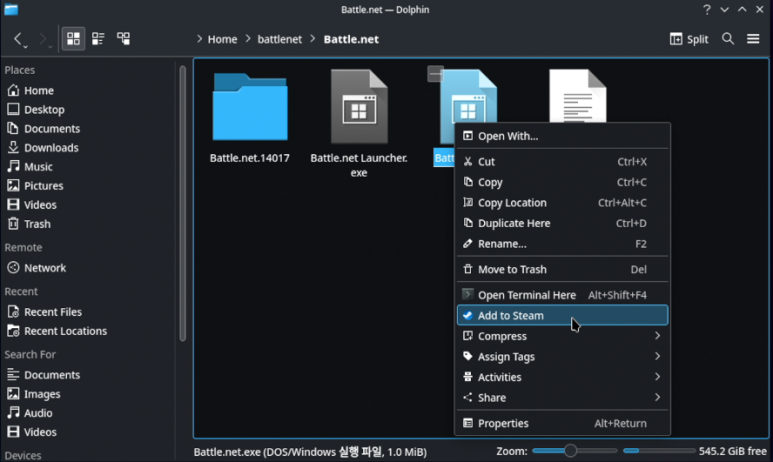Viewport: 773px width, 462px height.
Task: Open Recent Files
Action: coord(89,312)
